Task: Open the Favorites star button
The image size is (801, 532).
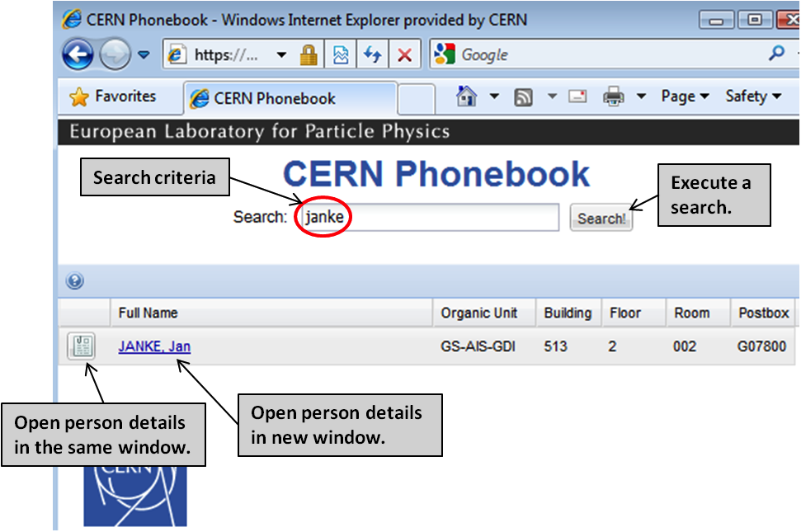Action: tap(113, 97)
